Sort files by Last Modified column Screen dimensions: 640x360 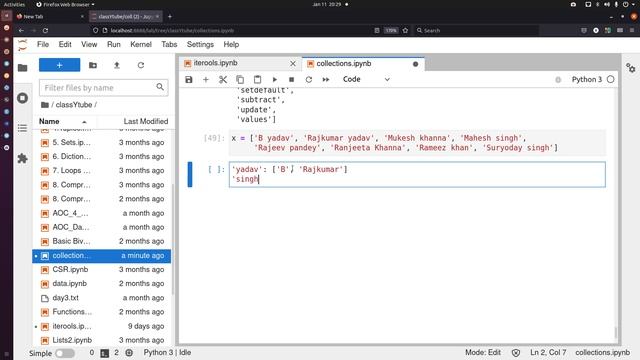tap(146, 121)
